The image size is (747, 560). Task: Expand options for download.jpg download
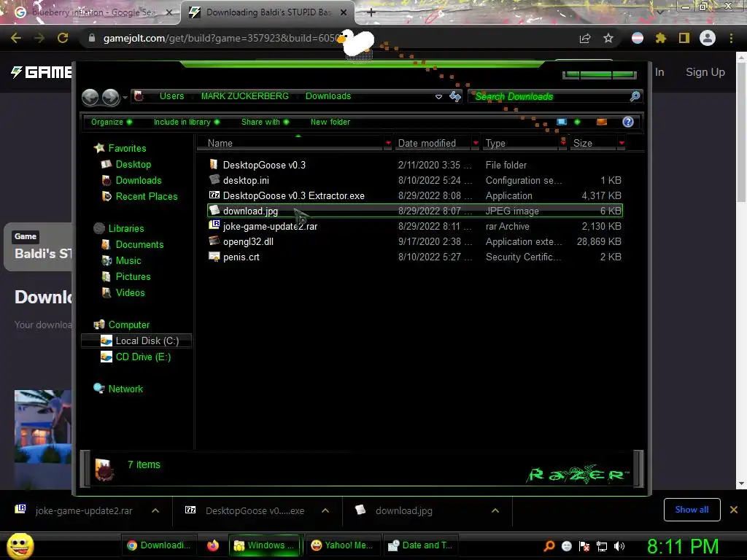point(495,510)
